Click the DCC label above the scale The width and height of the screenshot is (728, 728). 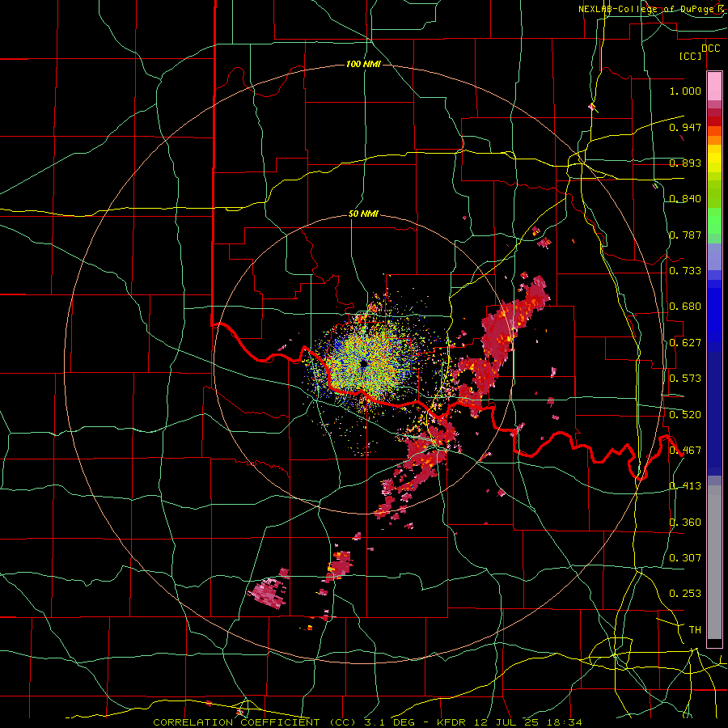(710, 49)
